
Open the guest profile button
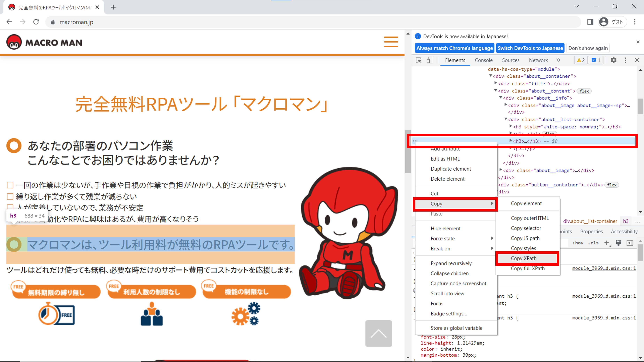click(x=613, y=22)
